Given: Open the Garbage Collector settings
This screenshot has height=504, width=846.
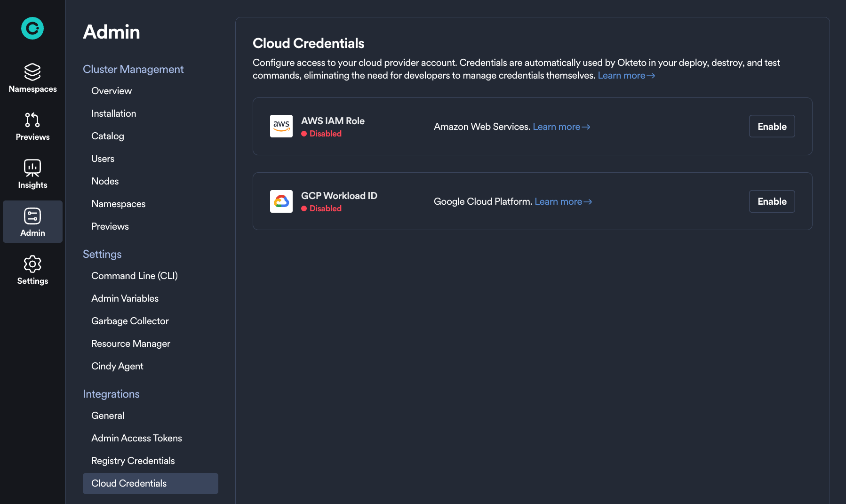Looking at the screenshot, I should point(130,320).
